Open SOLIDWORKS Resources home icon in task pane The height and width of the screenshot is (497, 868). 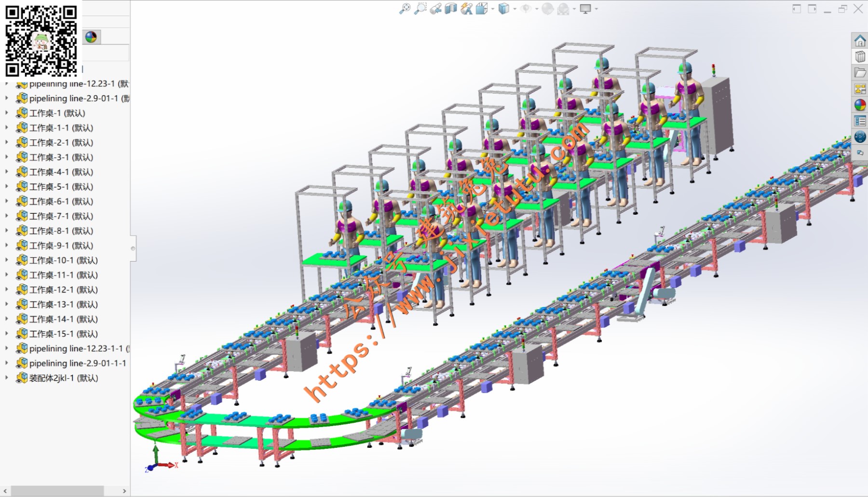pos(860,41)
